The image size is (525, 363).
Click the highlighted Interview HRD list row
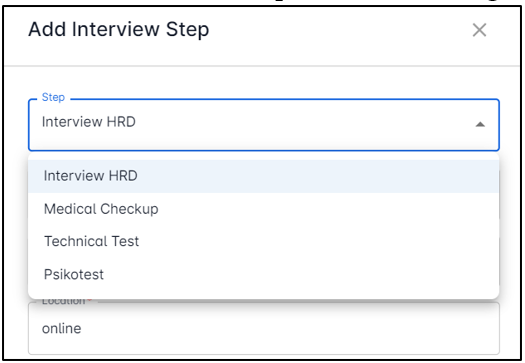[x=264, y=176]
